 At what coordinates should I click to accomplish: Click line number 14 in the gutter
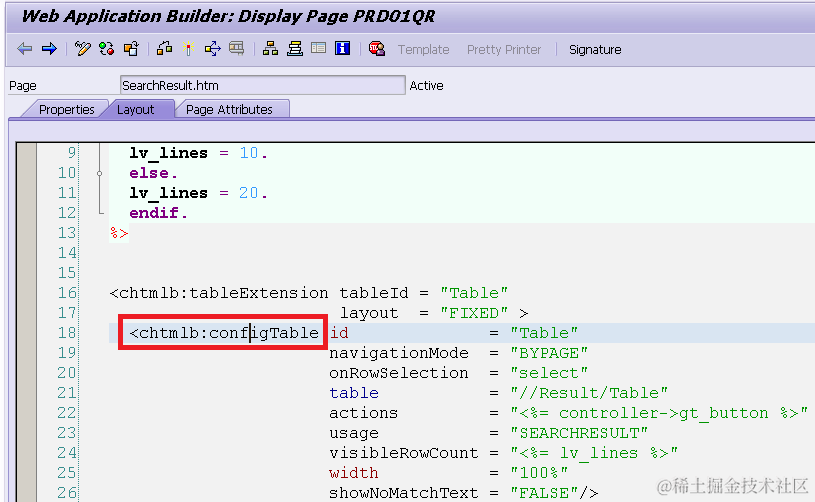(x=67, y=253)
